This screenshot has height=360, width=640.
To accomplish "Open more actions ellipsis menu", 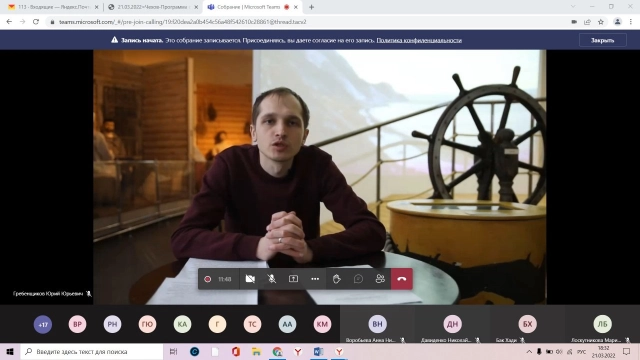I will click(x=315, y=279).
